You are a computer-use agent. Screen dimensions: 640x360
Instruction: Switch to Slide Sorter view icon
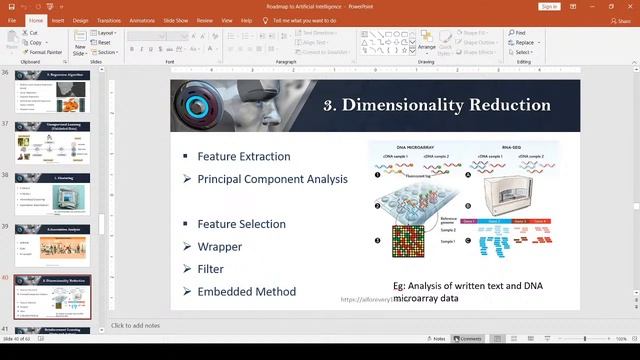click(x=514, y=339)
